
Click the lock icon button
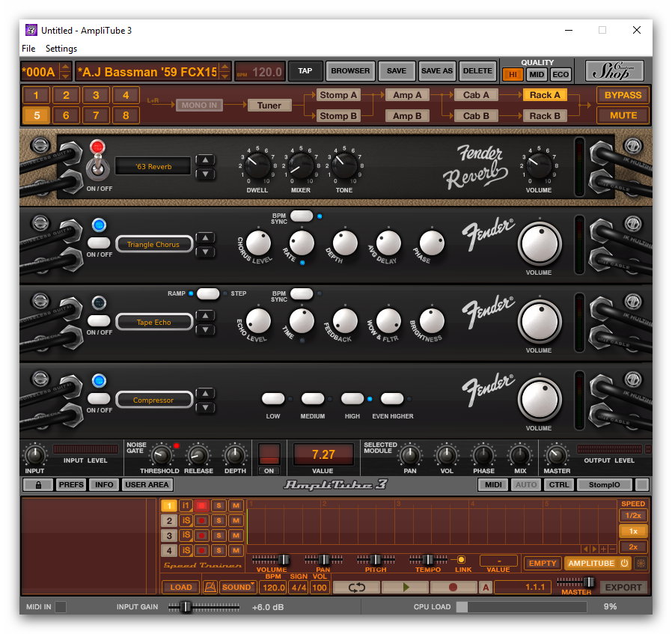tap(38, 485)
